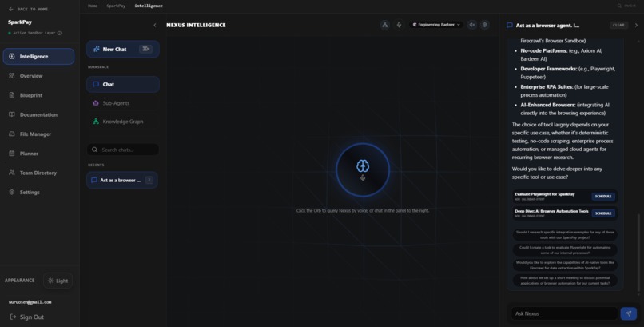Image resolution: width=644 pixels, height=327 pixels.
Task: Click the SparkPay breadcrumb
Action: [116, 6]
